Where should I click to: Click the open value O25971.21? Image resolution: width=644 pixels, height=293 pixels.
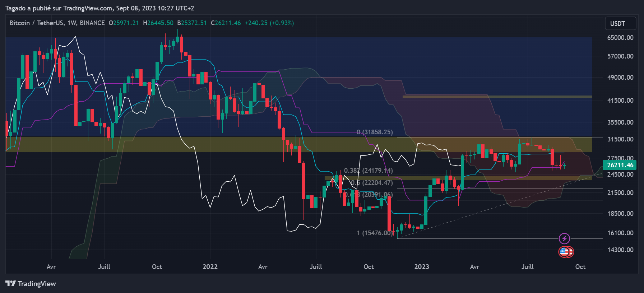[x=124, y=23]
